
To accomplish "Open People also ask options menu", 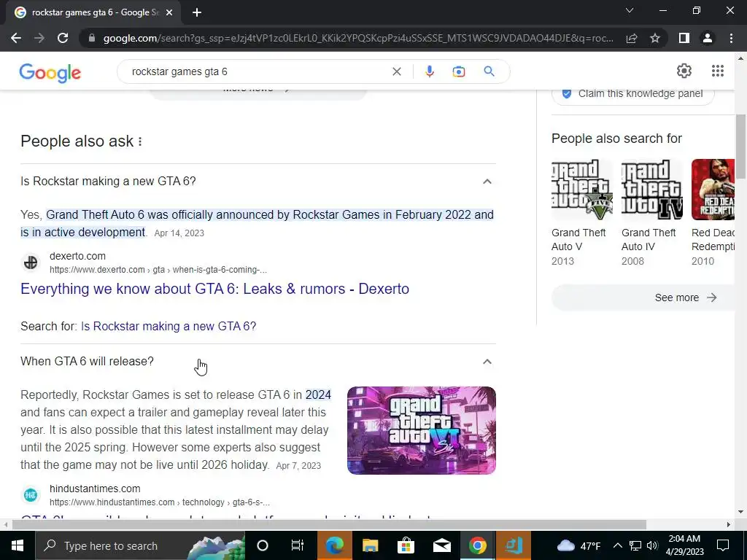I will click(140, 141).
